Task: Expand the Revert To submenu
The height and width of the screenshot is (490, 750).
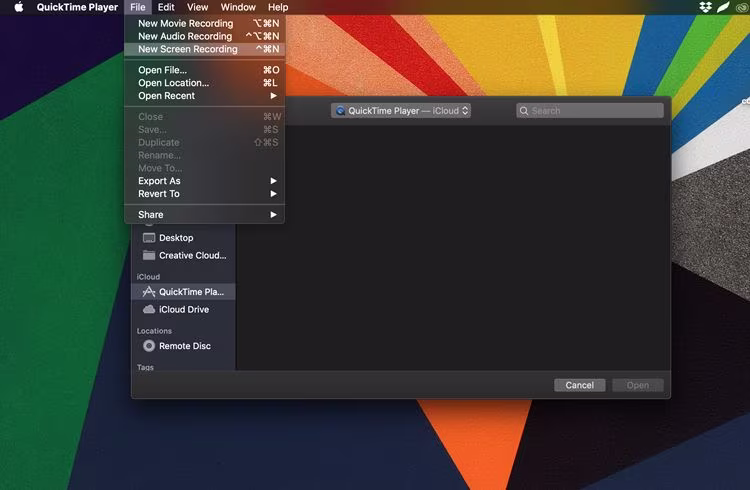Action: pyautogui.click(x=205, y=194)
